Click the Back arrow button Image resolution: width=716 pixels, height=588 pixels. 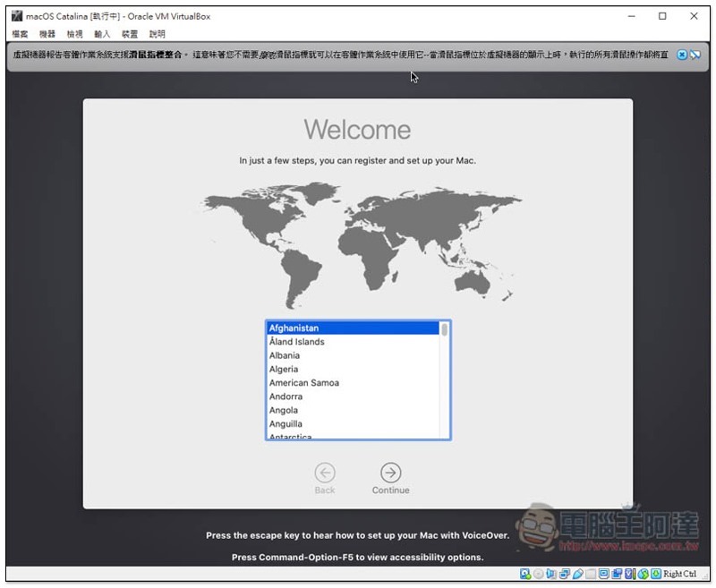325,473
